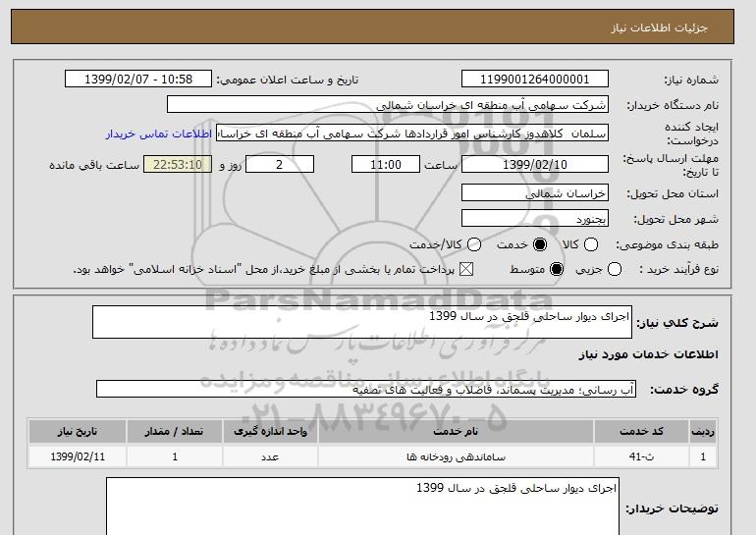
Task: Click the request creator field سلمان کلاهدوز
Action: click(x=412, y=134)
